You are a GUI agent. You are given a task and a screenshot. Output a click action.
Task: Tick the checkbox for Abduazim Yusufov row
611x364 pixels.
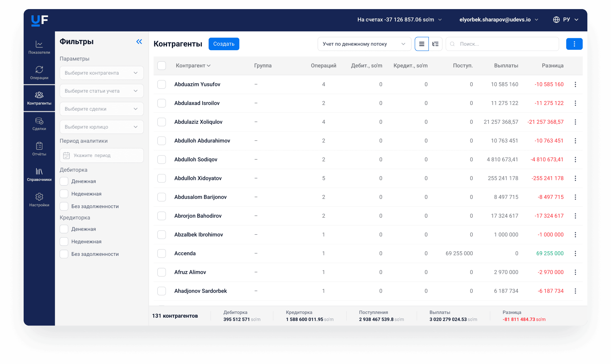pos(162,84)
